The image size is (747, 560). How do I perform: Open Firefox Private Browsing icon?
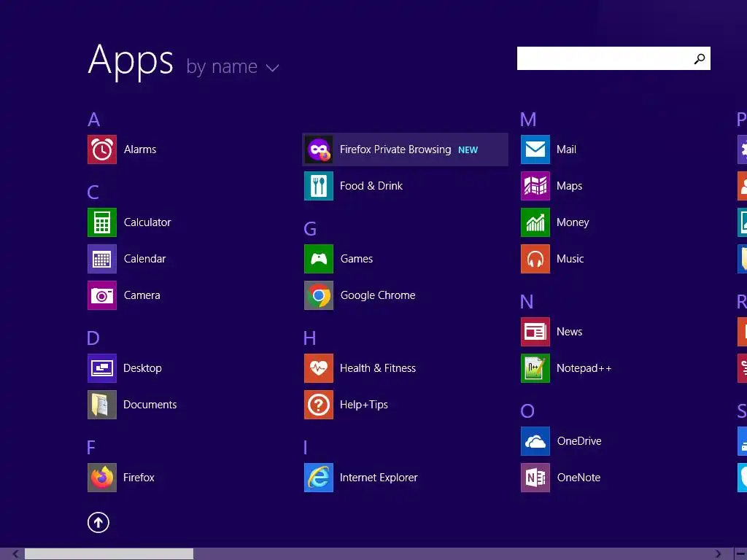point(319,149)
